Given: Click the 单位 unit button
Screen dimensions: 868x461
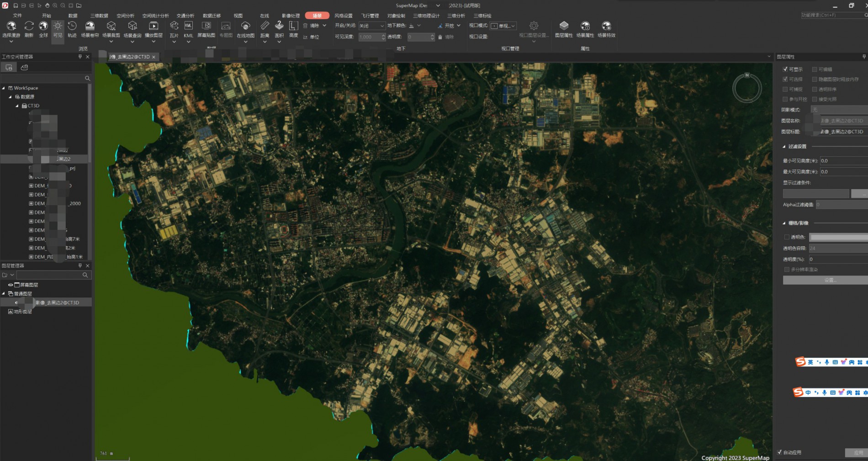Looking at the screenshot, I should coord(311,37).
